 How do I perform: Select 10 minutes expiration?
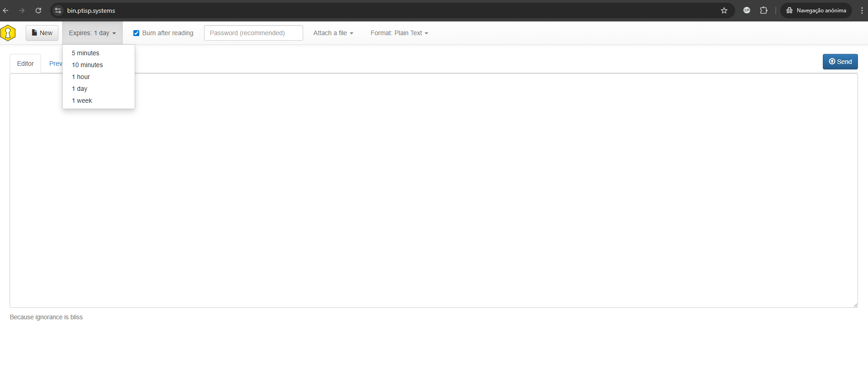pyautogui.click(x=99, y=65)
